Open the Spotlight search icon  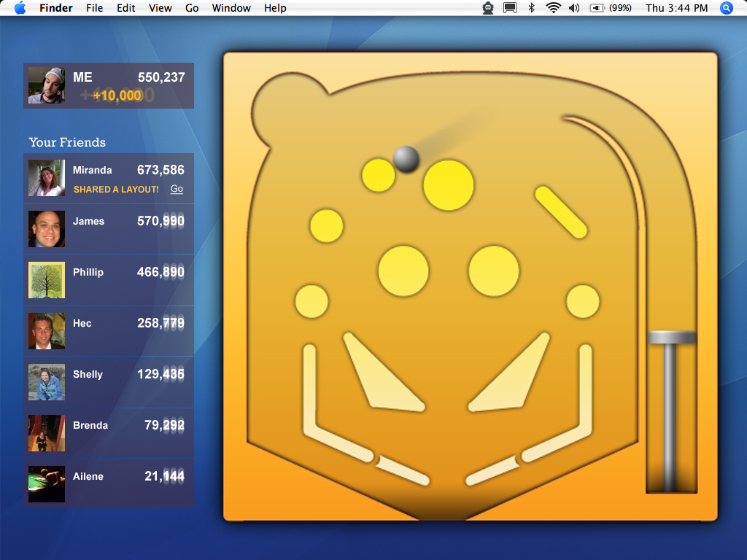pos(726,8)
